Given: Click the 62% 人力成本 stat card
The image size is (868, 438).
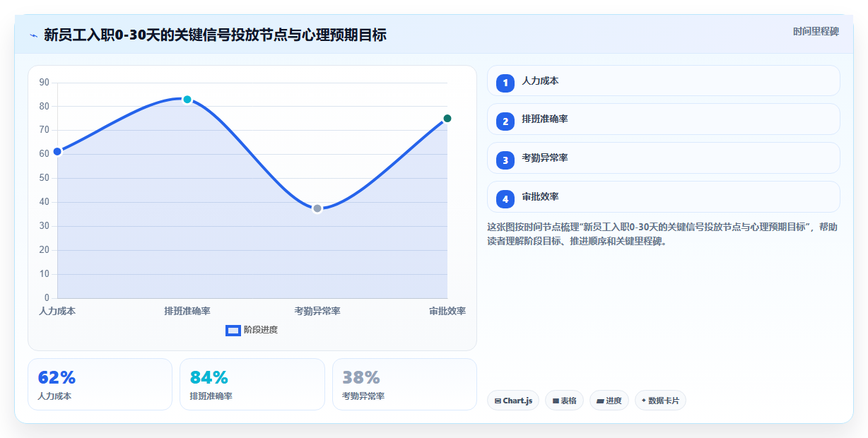Looking at the screenshot, I should pyautogui.click(x=100, y=384).
